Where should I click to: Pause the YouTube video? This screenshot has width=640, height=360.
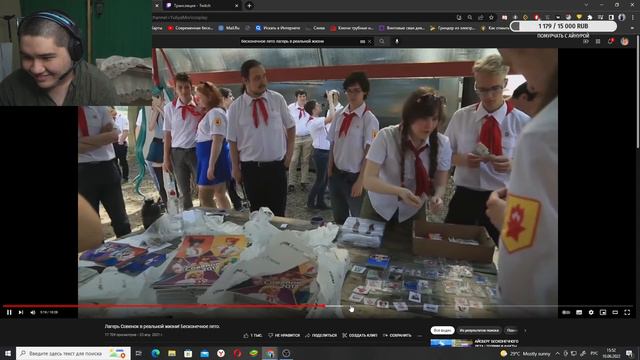tap(9, 312)
